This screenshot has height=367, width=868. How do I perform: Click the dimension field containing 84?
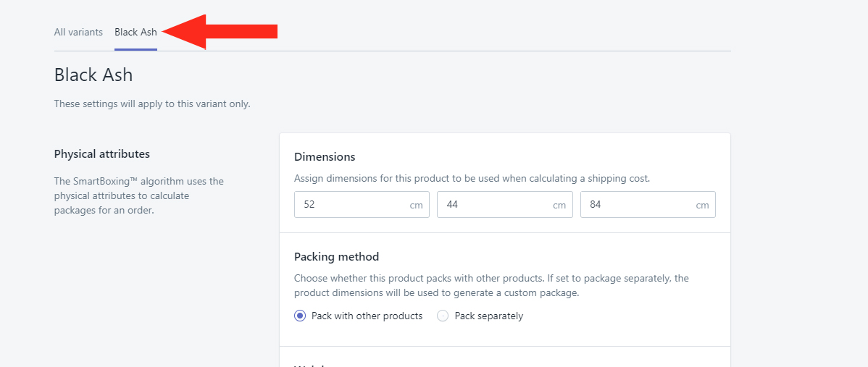(636, 205)
